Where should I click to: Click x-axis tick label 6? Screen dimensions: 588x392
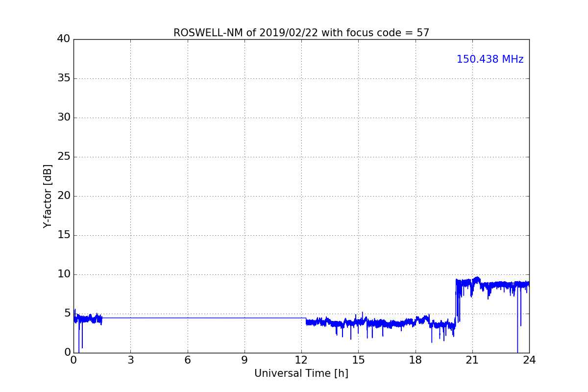coord(188,360)
